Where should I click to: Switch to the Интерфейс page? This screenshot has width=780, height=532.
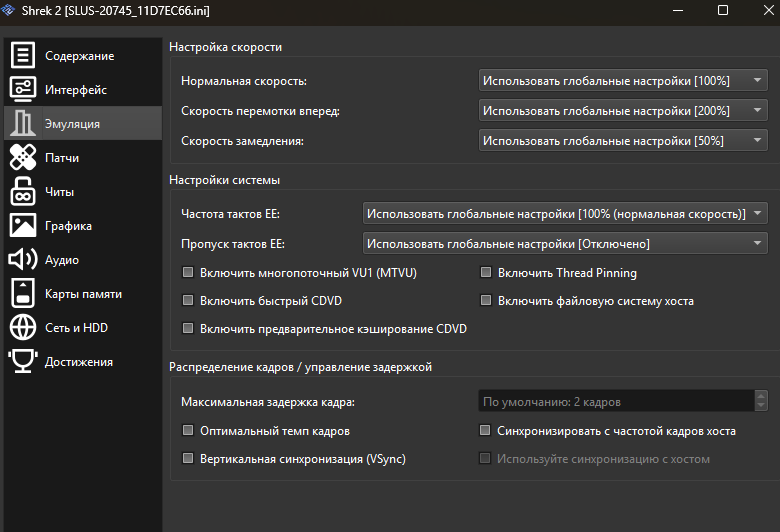76,90
